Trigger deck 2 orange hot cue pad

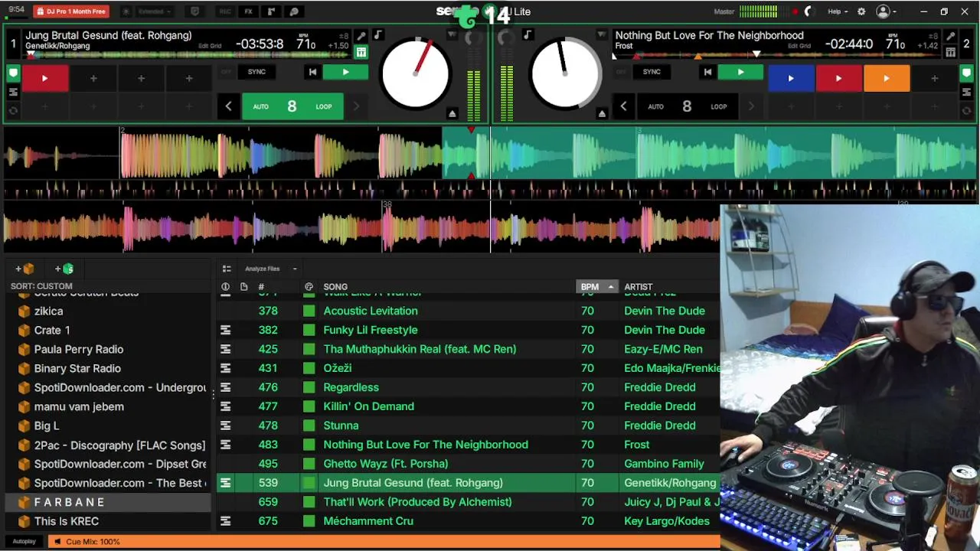click(x=887, y=78)
